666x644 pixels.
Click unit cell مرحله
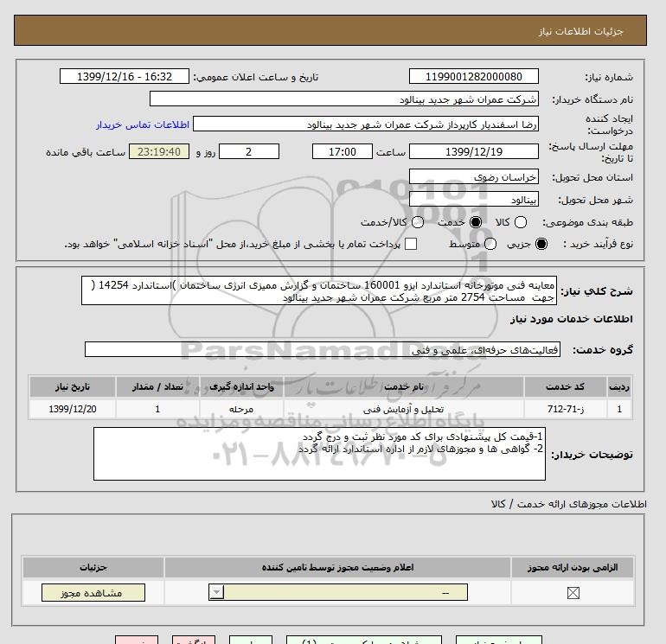pyautogui.click(x=241, y=409)
